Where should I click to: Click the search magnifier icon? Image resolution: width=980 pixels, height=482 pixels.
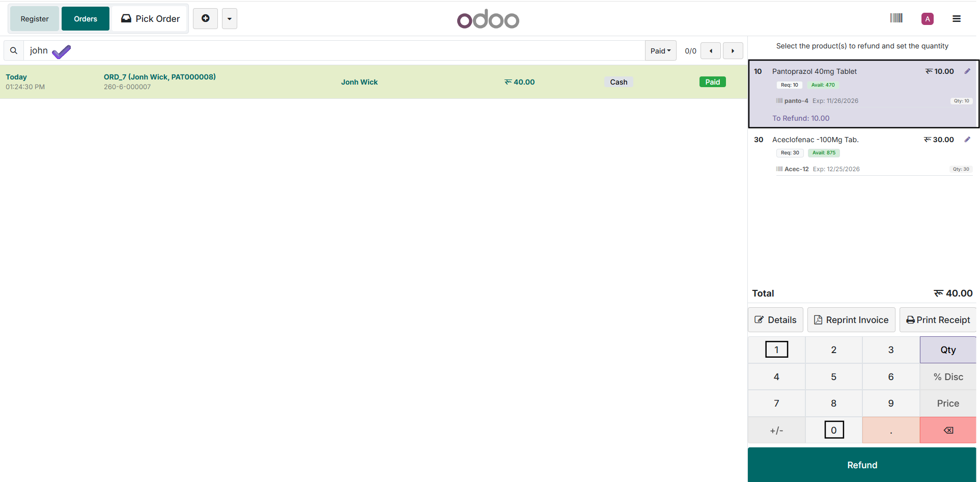[x=14, y=50]
